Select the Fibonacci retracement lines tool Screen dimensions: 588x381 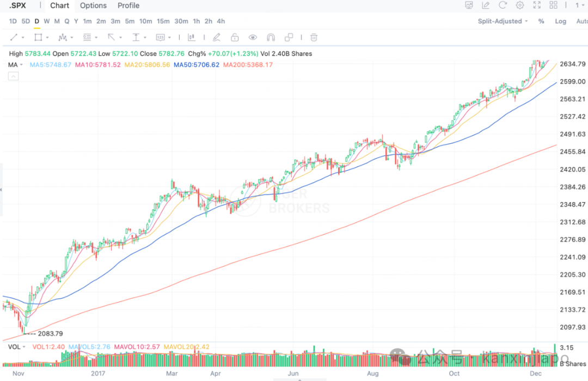[87, 37]
